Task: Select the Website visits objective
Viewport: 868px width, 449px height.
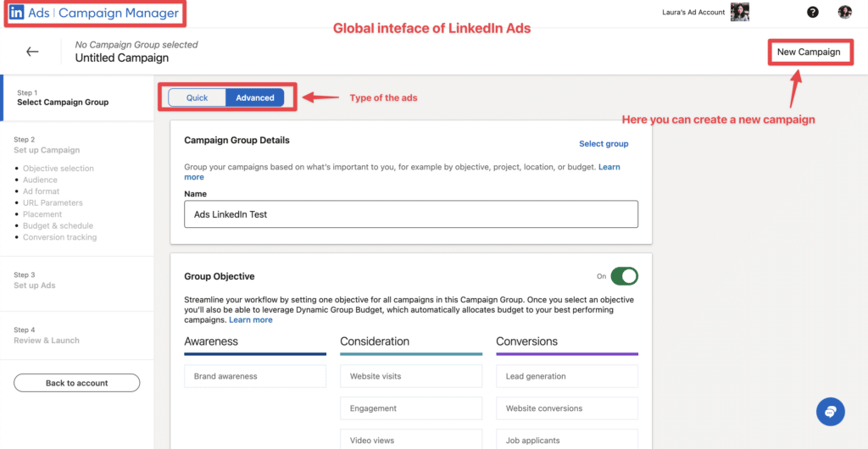Action: [x=411, y=376]
